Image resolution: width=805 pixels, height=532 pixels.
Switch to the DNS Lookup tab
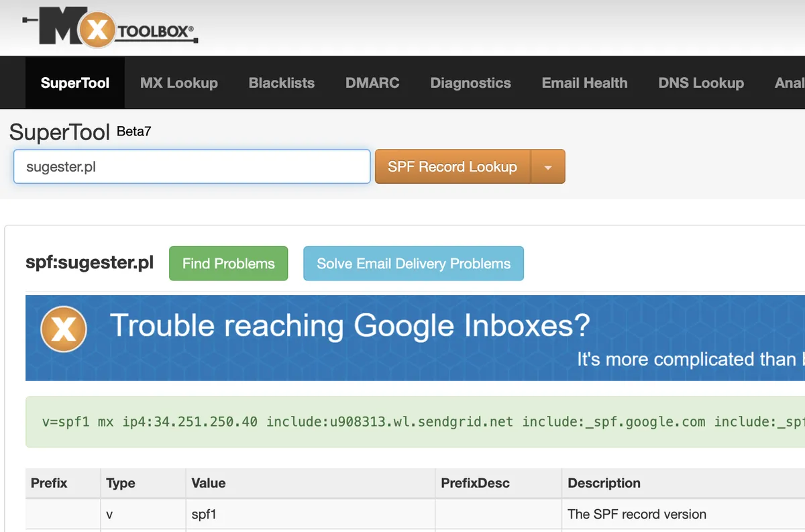pos(701,83)
